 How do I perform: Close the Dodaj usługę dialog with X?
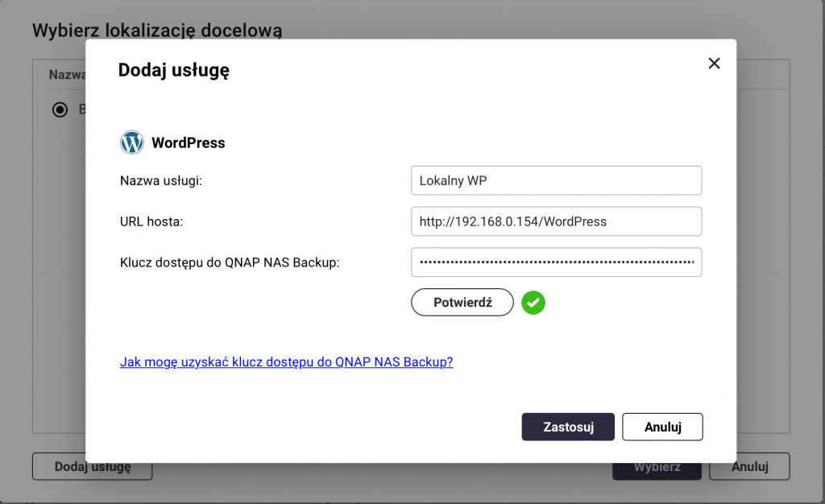714,64
